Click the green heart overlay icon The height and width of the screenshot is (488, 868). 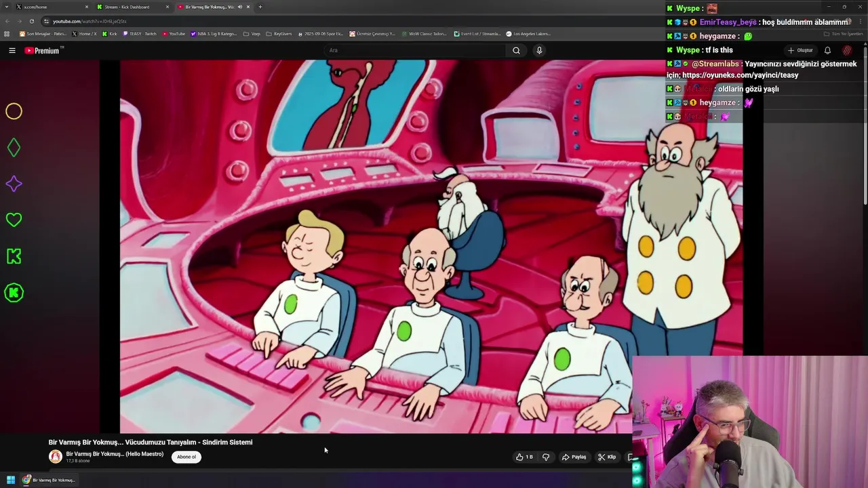pyautogui.click(x=14, y=220)
